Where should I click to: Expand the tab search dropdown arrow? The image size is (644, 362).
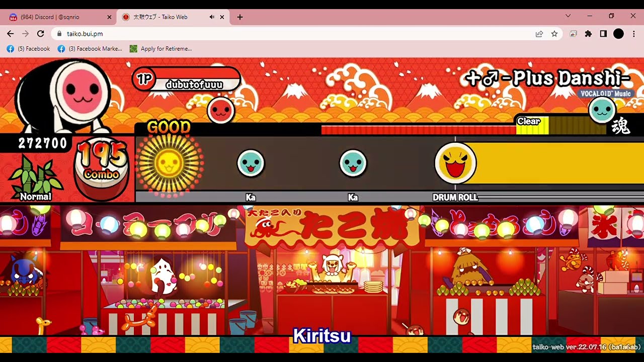coord(568,16)
